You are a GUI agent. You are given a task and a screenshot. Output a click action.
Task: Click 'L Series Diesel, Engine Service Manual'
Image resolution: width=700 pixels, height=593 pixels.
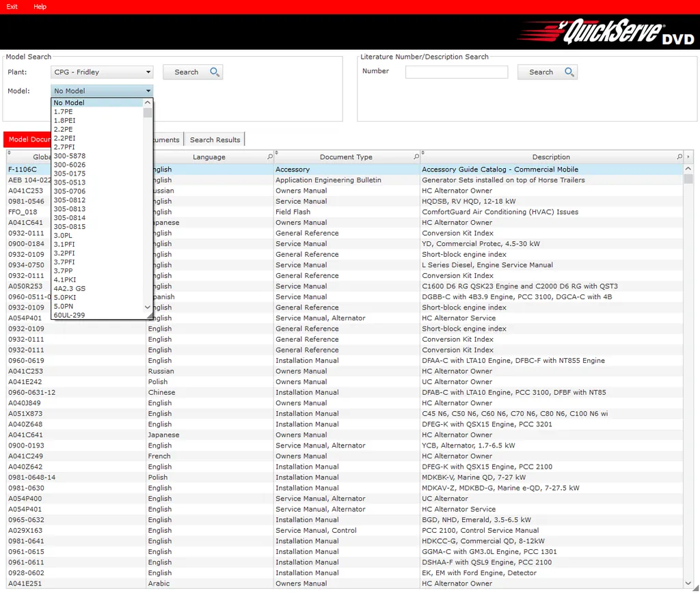pyautogui.click(x=487, y=265)
